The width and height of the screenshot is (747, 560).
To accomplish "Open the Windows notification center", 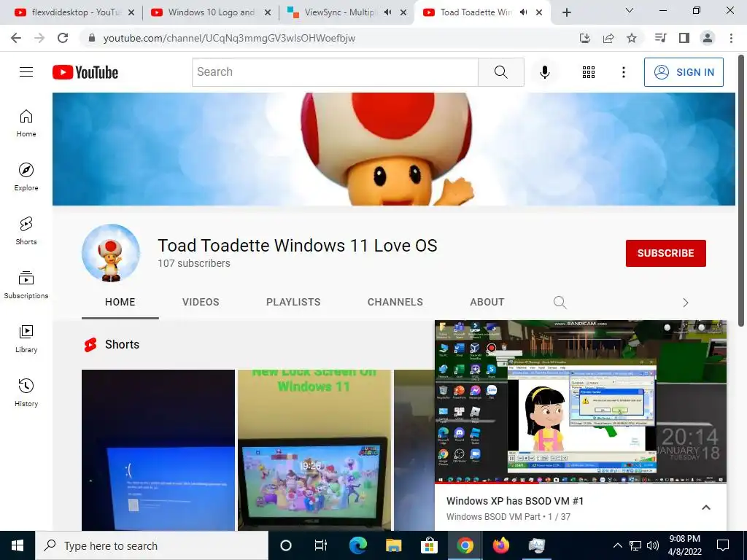I will (x=723, y=545).
